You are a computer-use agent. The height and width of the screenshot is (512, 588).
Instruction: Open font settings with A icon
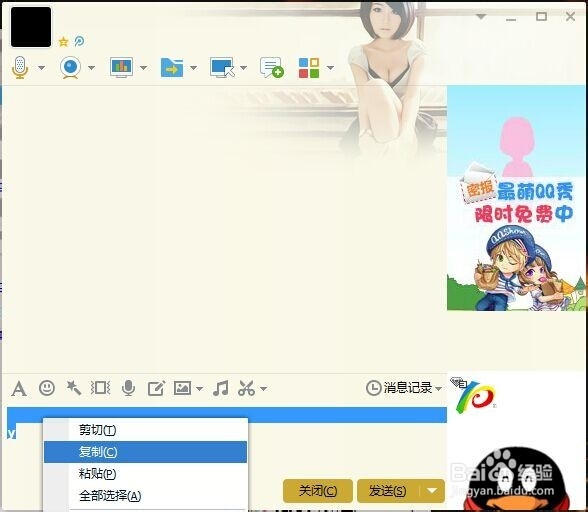[19, 388]
